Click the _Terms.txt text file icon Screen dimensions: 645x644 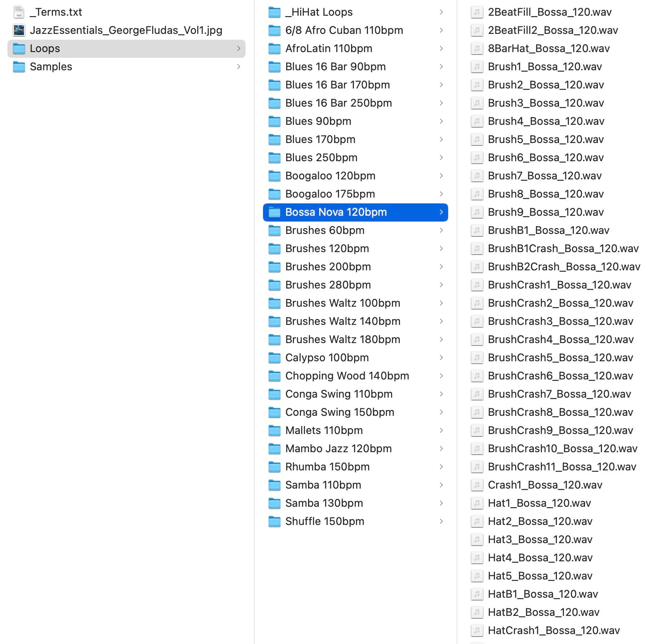[19, 12]
